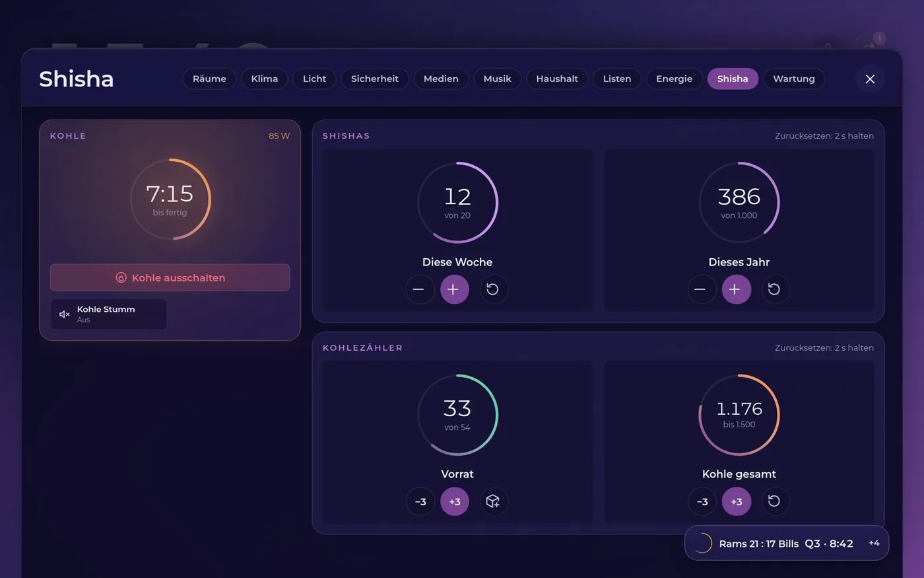This screenshot has width=924, height=578.
Task: Click the Kohle ausschalten button
Action: [170, 277]
